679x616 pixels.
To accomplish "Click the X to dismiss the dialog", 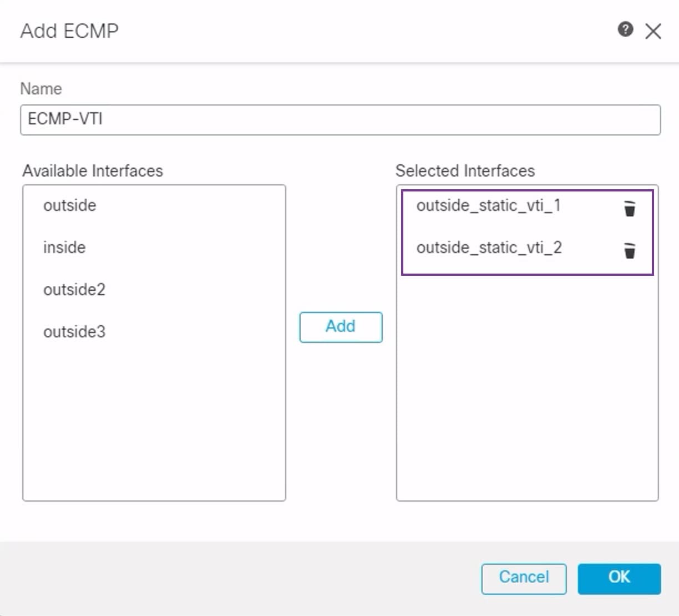I will [x=654, y=31].
